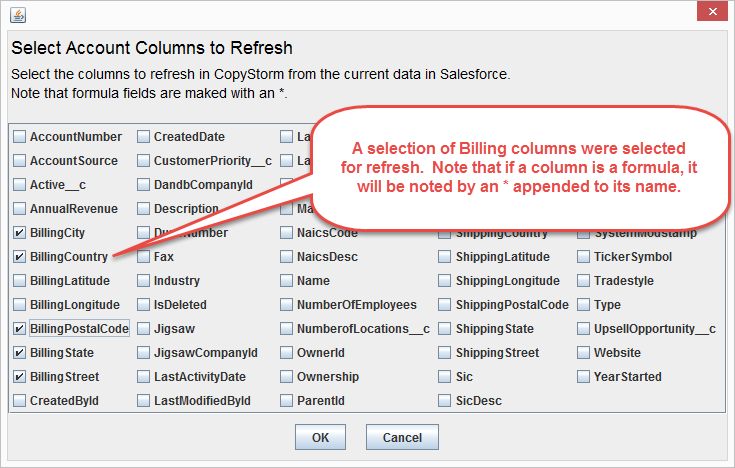Click the Java icon in title bar
Viewport: 735px width, 468px height.
[18, 15]
